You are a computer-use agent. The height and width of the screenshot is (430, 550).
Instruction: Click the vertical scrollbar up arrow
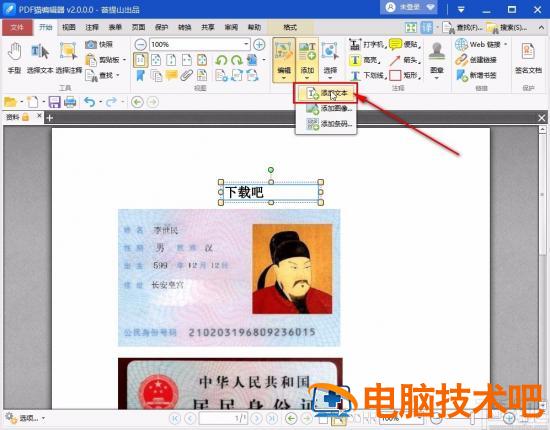coord(542,130)
